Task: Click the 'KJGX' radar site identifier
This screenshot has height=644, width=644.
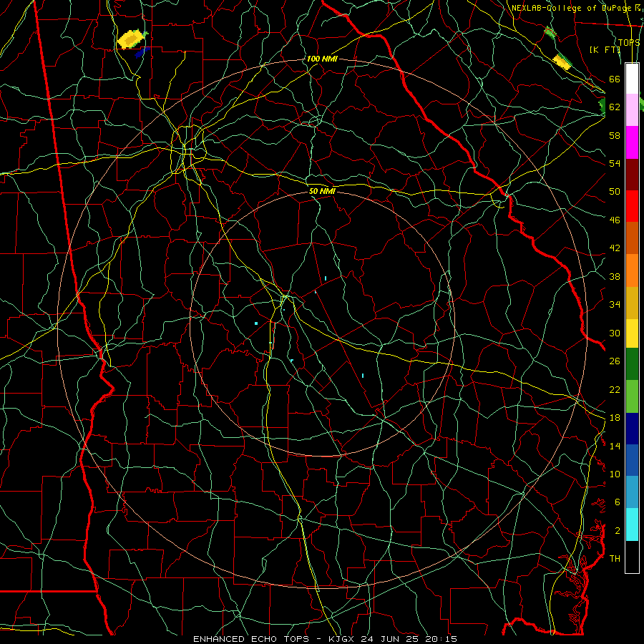Action: click(341, 639)
